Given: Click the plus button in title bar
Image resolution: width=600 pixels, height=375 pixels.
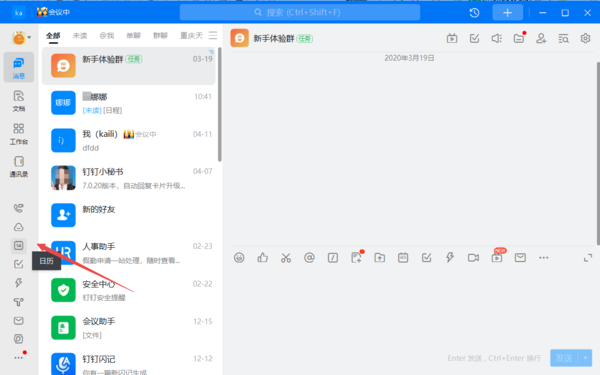Looking at the screenshot, I should click(507, 13).
